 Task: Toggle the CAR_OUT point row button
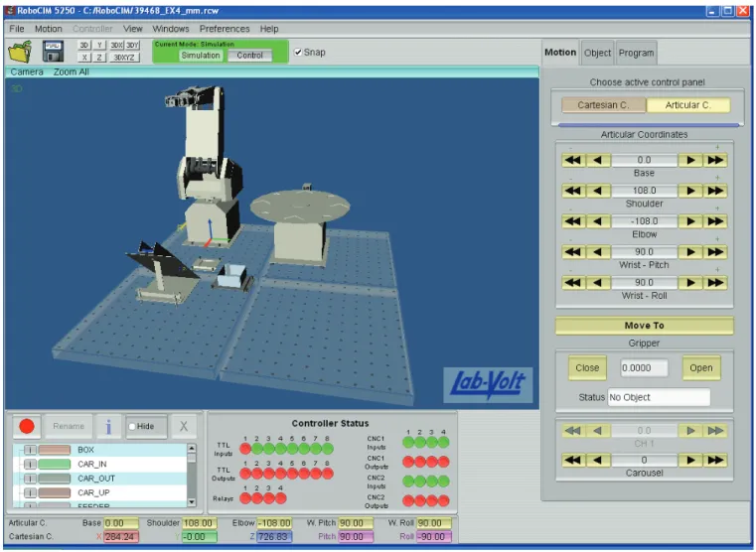(30, 479)
